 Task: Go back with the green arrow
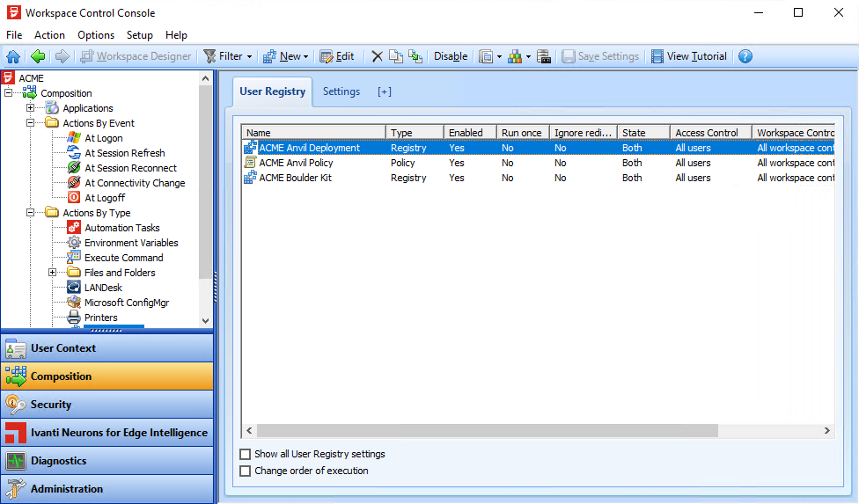pyautogui.click(x=38, y=56)
